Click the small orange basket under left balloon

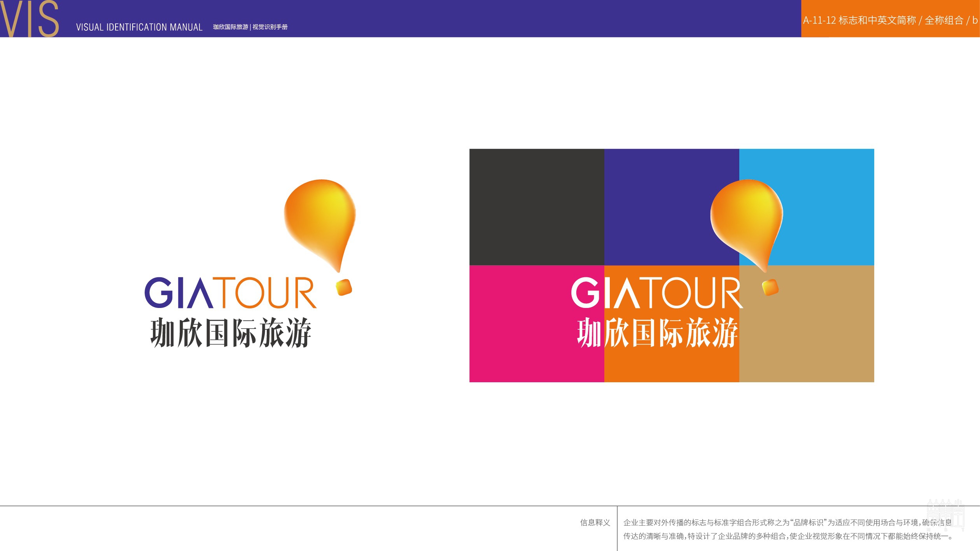click(344, 287)
